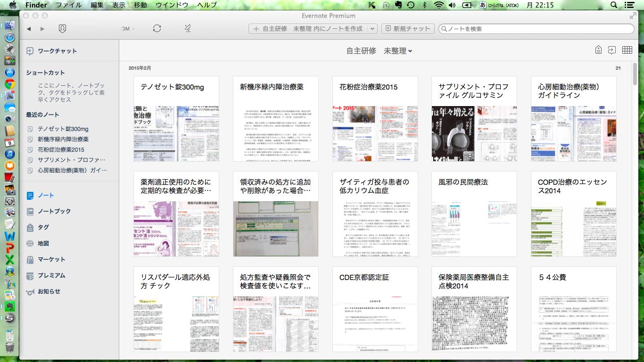Screen dimensions: 644x362
Task: Expand the notebook dropdown arrow beside 未整理
Action: (x=410, y=51)
